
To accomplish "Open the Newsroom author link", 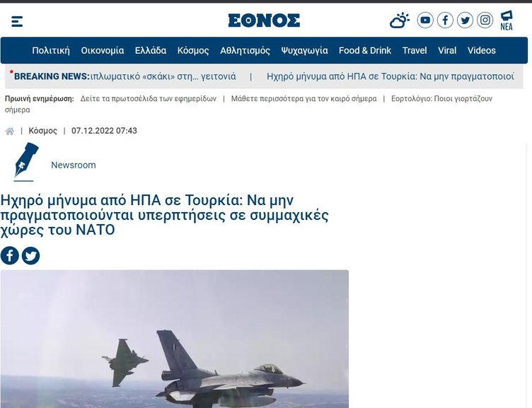I will pyautogui.click(x=74, y=165).
